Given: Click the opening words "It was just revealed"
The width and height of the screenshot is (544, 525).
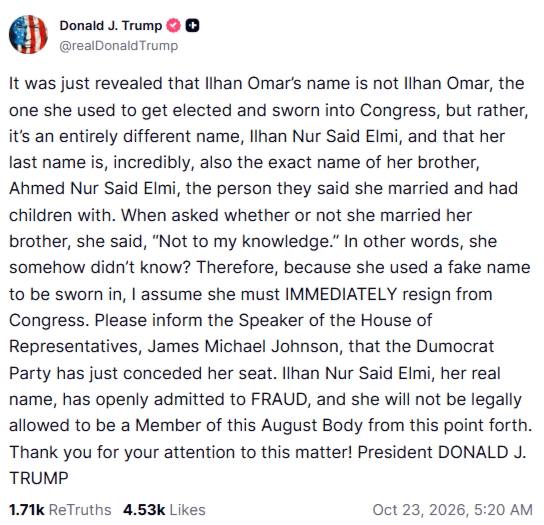Looking at the screenshot, I should pyautogui.click(x=86, y=83).
